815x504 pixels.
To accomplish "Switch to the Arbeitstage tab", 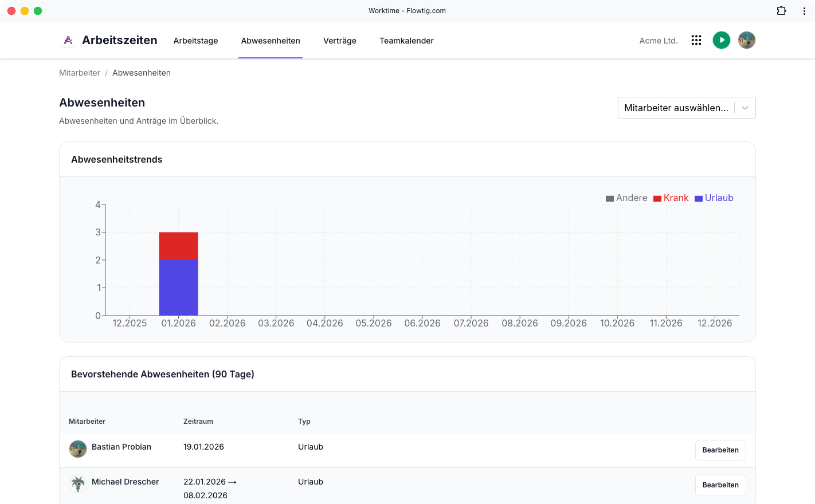I will 196,41.
